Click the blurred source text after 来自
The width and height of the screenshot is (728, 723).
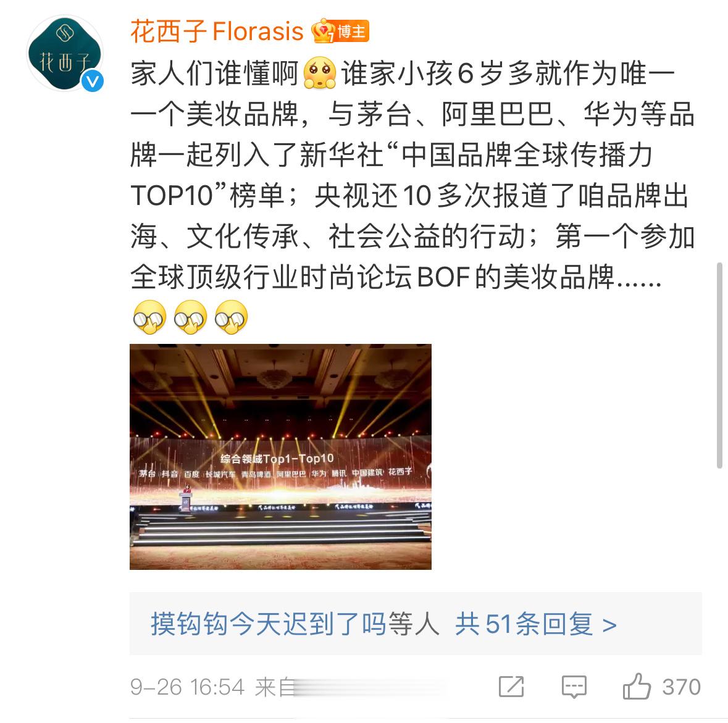pos(369,687)
